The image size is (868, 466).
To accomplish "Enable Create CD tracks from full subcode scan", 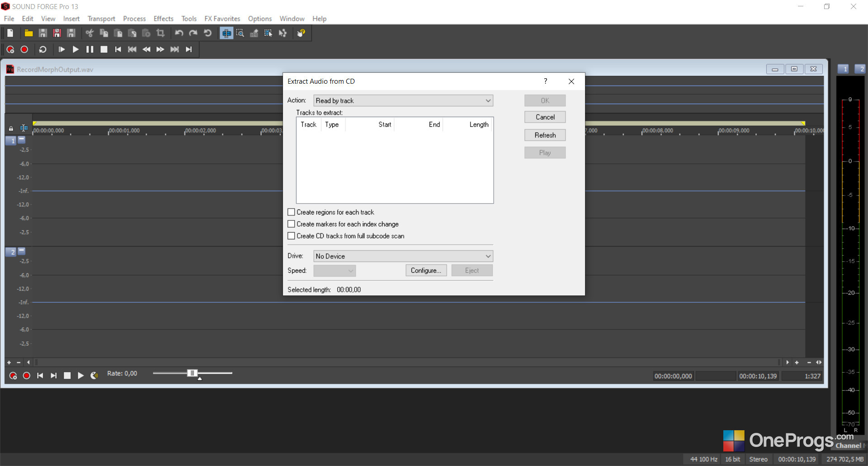I will (x=292, y=236).
